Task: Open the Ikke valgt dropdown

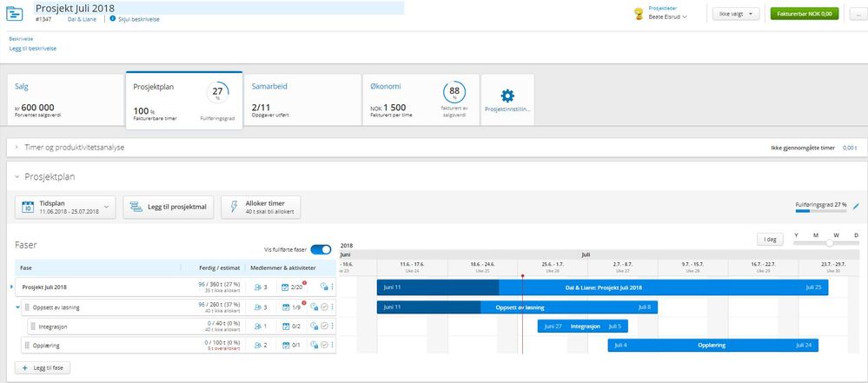Action: click(x=736, y=14)
